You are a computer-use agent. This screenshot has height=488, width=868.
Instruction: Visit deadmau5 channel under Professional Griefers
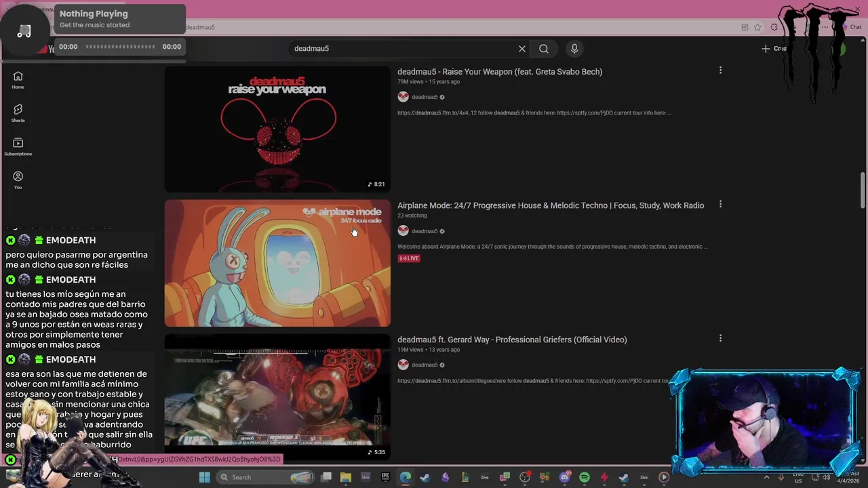pyautogui.click(x=425, y=365)
